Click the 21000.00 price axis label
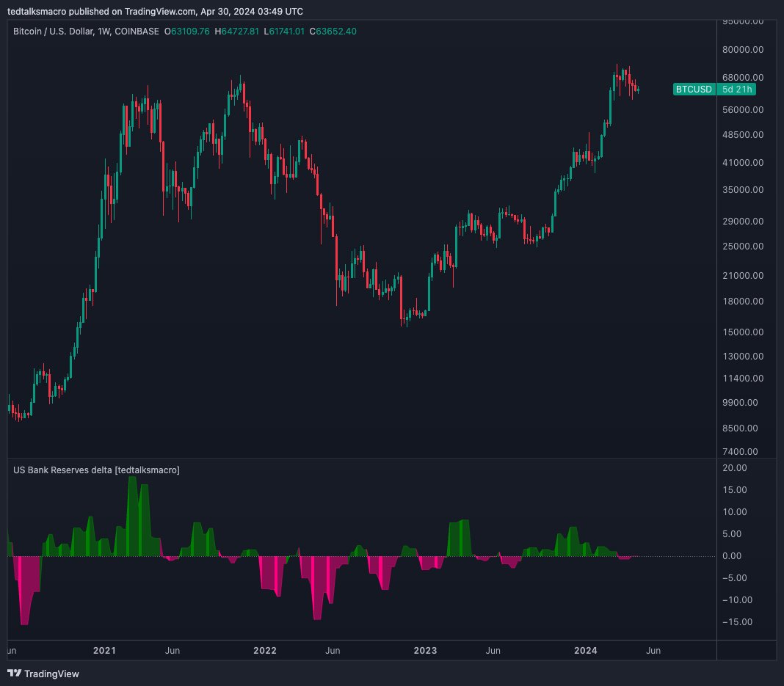Viewport: 784px width, 686px height. [742, 276]
